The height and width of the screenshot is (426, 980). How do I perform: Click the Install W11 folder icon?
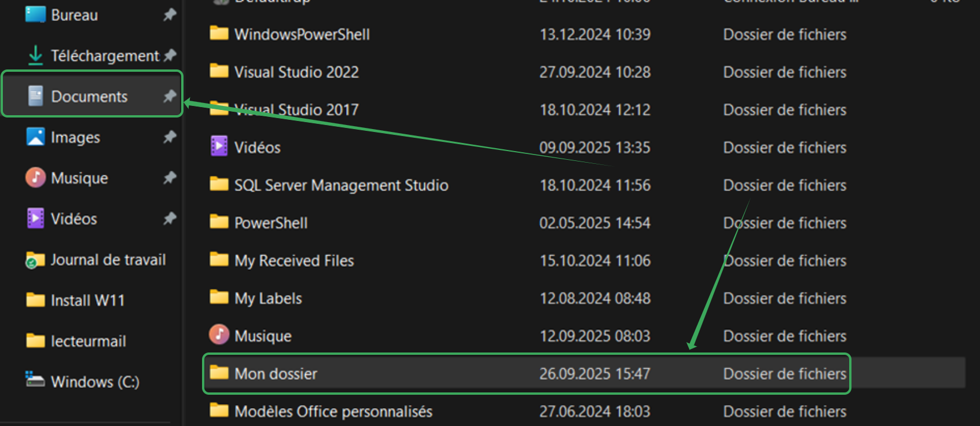35,300
